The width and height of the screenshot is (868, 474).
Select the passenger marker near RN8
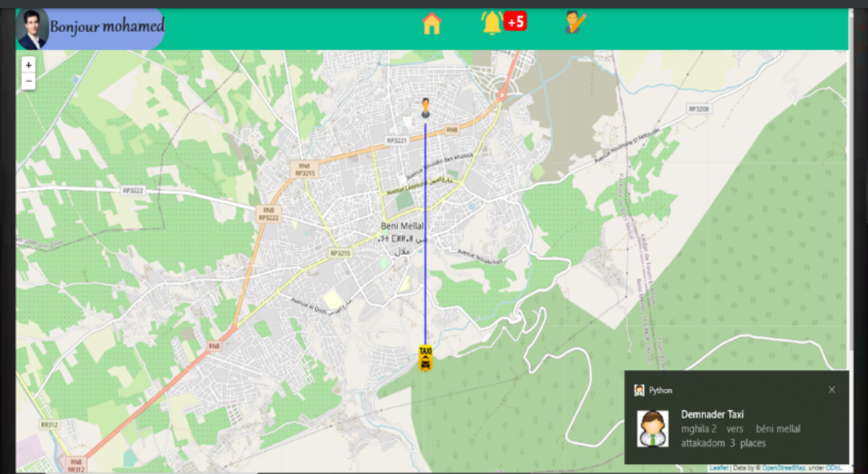pos(425,107)
